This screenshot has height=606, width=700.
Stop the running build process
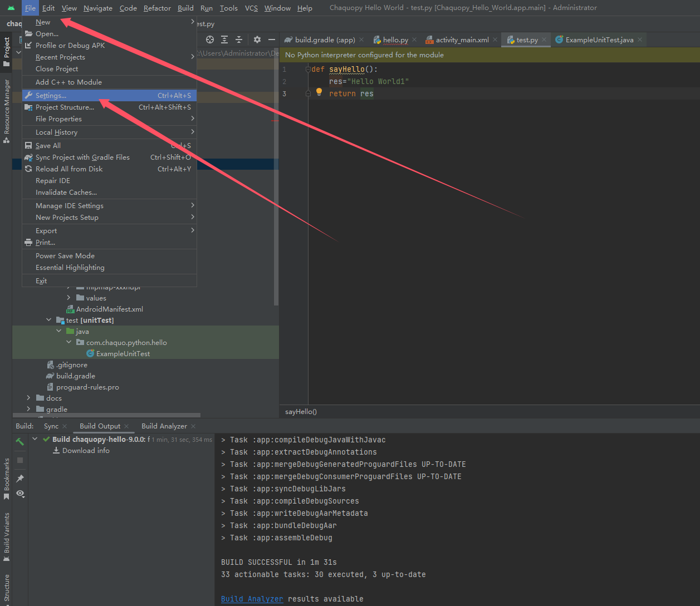click(x=19, y=460)
